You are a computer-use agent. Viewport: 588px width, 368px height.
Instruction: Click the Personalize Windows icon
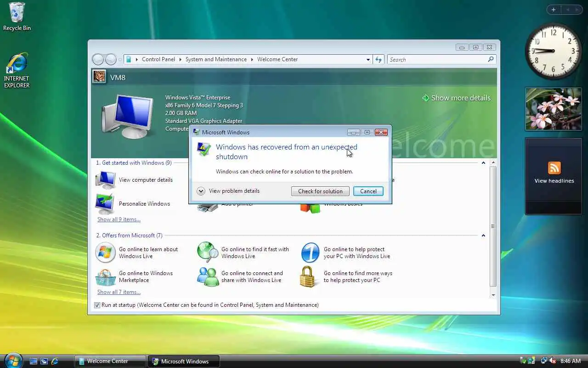coord(106,204)
